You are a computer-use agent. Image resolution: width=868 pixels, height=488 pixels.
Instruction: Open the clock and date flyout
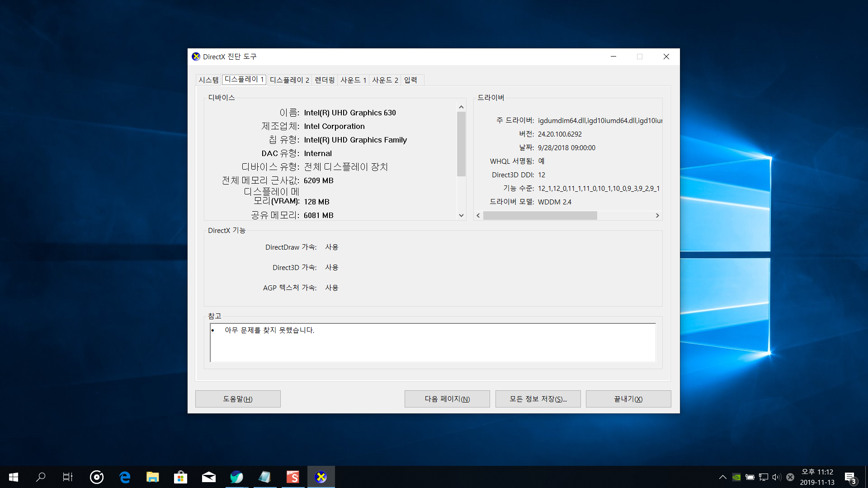[x=817, y=477]
